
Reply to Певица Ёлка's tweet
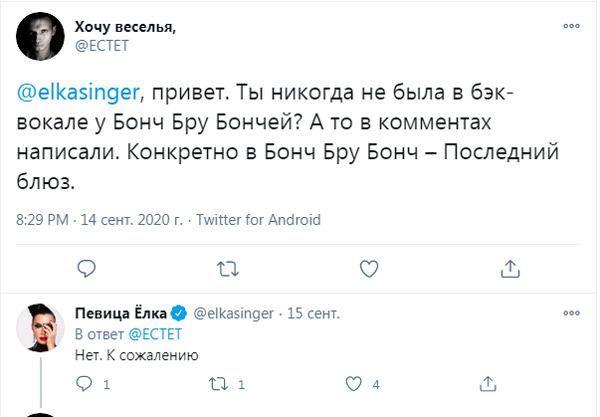click(86, 383)
